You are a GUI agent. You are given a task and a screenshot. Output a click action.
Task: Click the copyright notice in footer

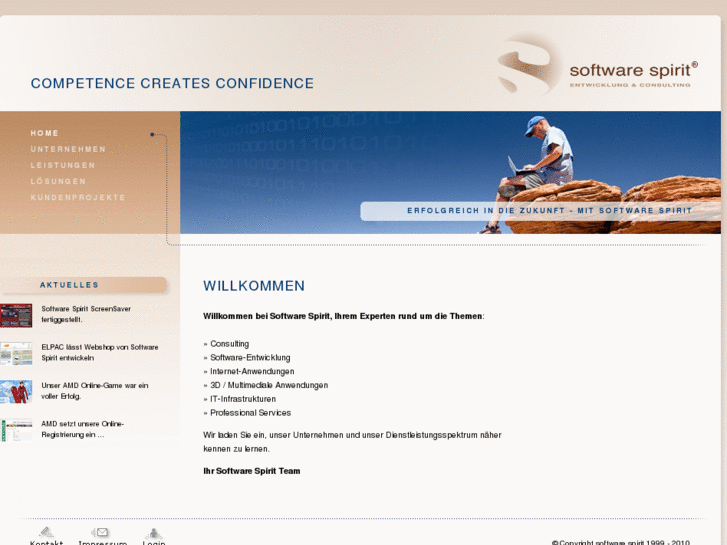[x=620, y=542]
